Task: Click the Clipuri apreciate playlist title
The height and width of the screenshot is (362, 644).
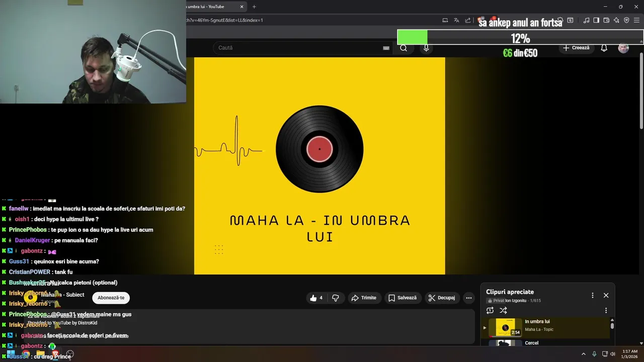Action: tap(510, 292)
